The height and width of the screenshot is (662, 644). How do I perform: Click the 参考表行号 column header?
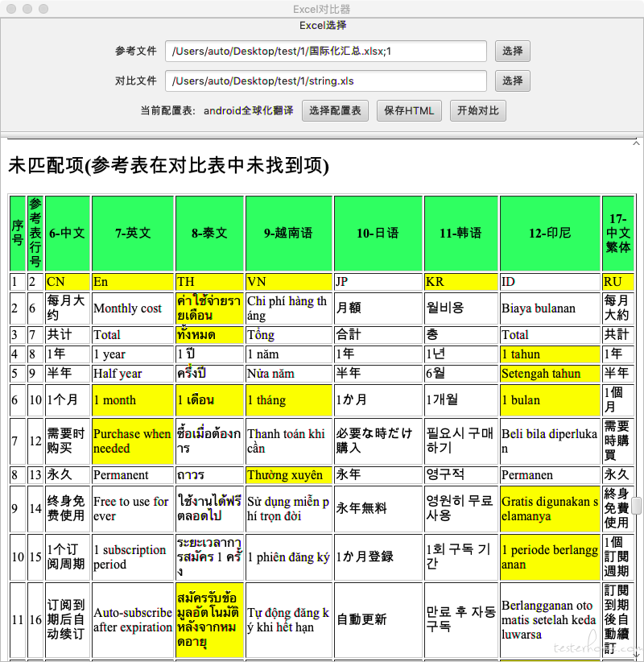point(35,233)
